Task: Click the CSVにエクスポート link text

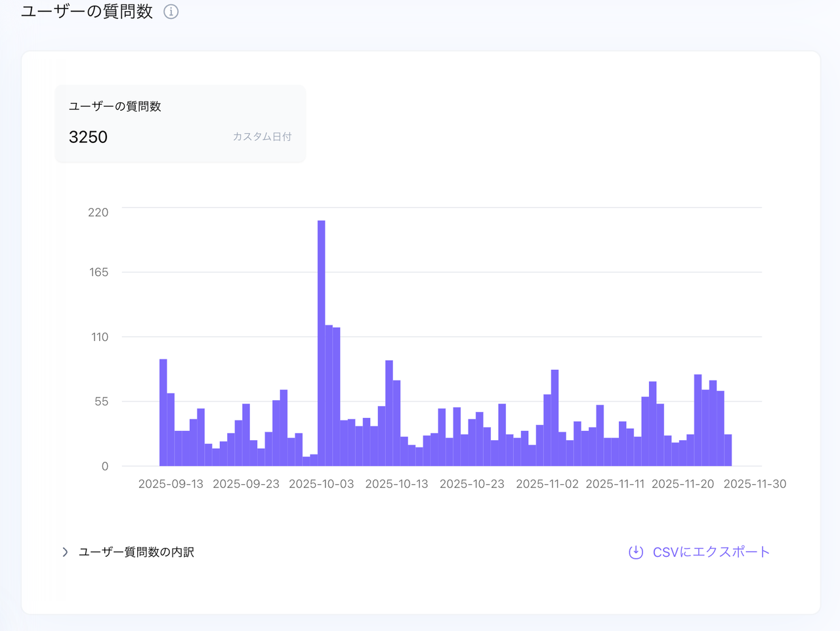Action: pos(711,552)
